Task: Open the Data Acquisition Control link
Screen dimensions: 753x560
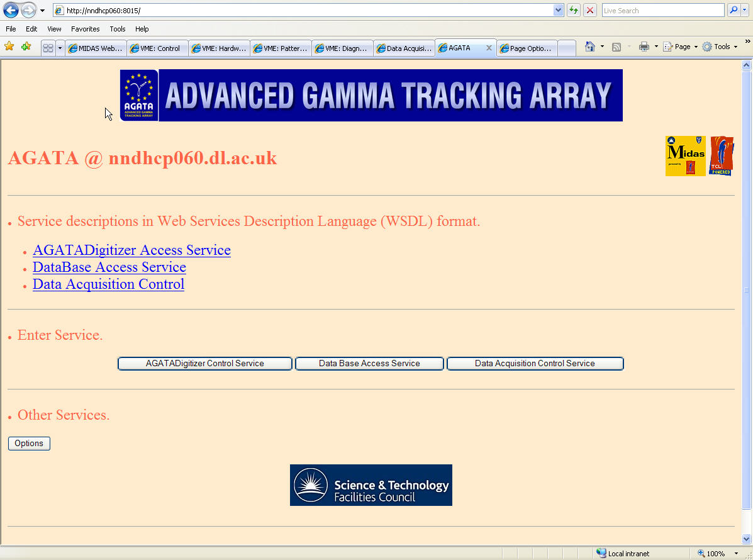Action: [x=109, y=284]
